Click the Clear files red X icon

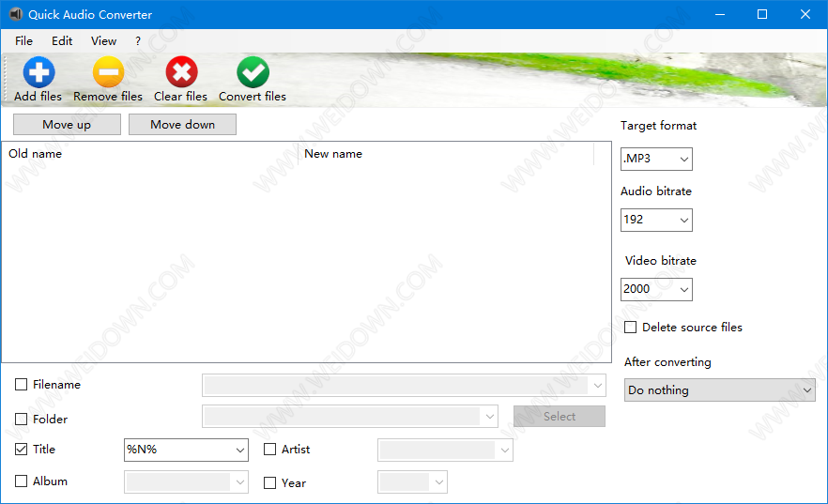182,71
